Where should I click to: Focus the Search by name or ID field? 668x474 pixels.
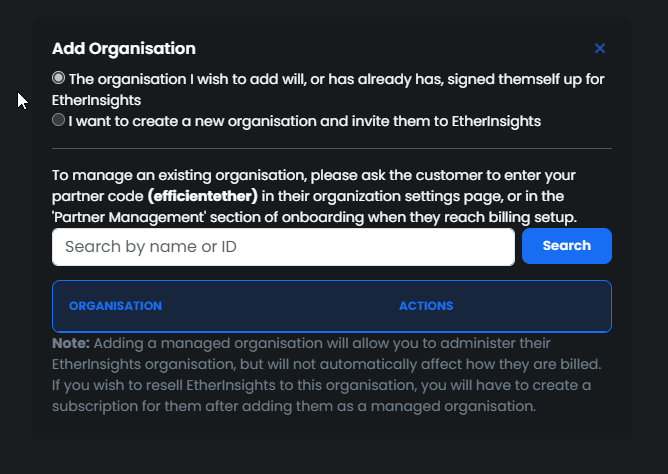coord(283,247)
